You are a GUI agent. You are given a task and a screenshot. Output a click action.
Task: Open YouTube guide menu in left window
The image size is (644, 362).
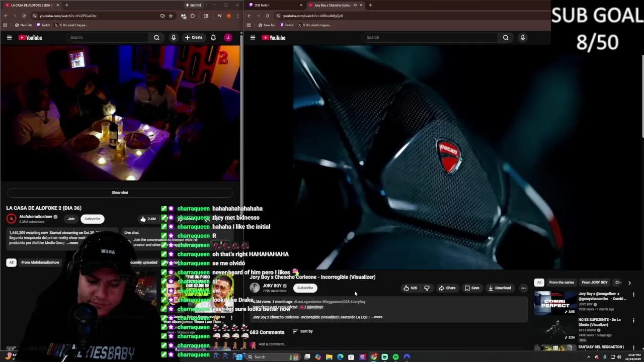tap(9, 38)
